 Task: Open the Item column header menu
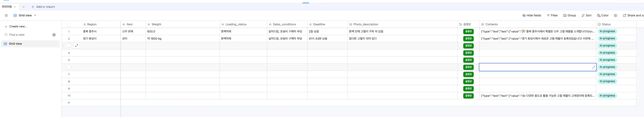(133, 24)
